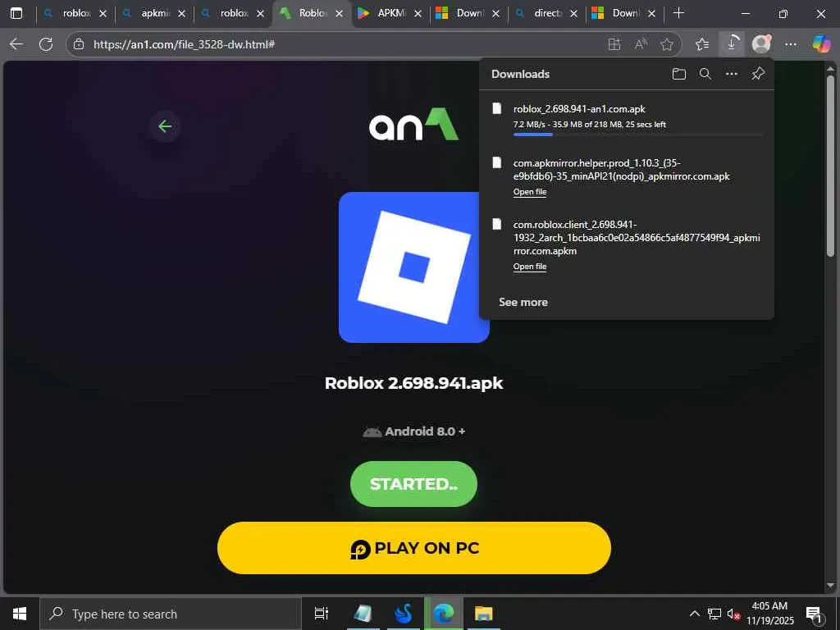840x630 pixels.
Task: Click the Roblox 2.698.941.apk title
Action: point(413,383)
